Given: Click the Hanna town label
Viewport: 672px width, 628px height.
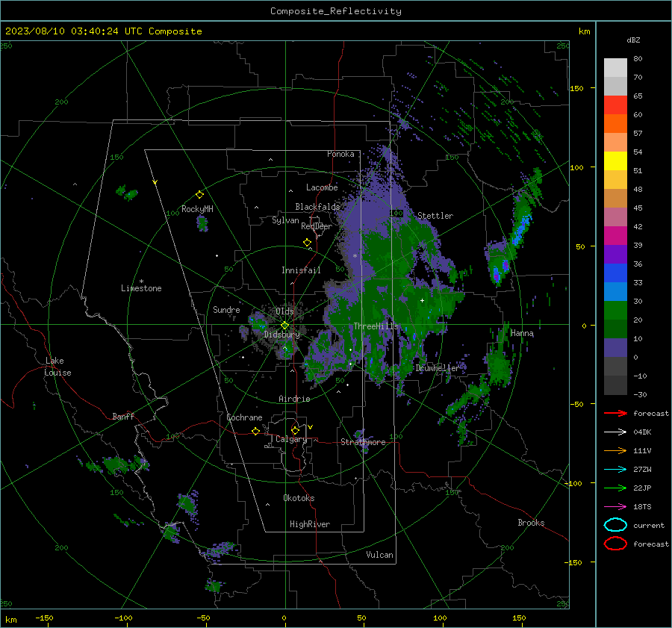Looking at the screenshot, I should click(522, 333).
